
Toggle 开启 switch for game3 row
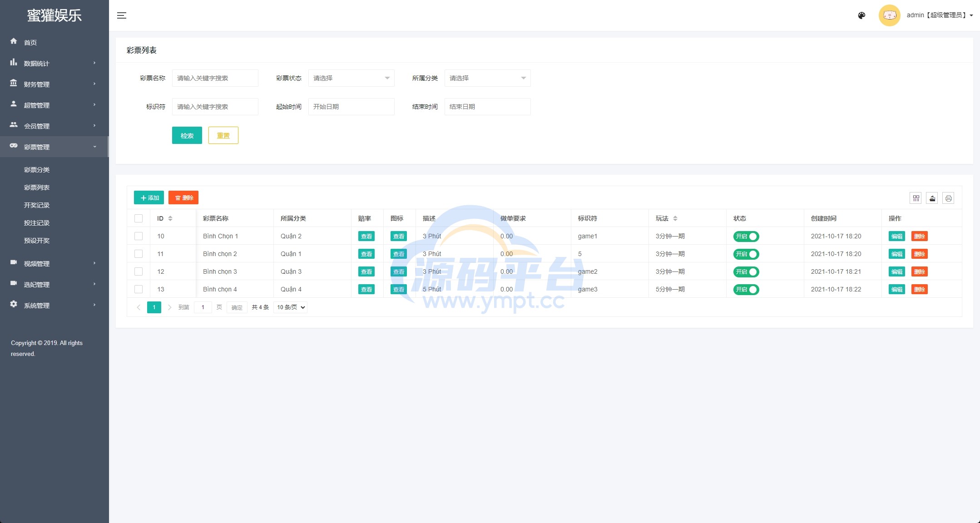[x=746, y=290]
